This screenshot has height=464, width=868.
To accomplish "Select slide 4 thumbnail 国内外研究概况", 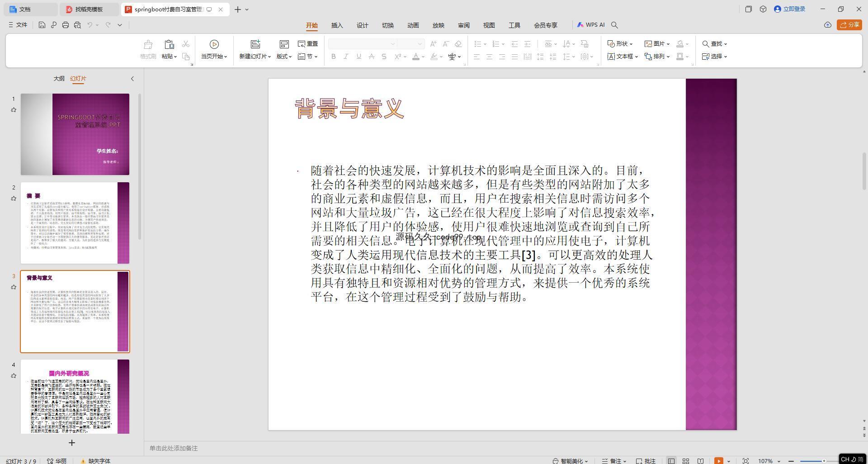I will pyautogui.click(x=75, y=397).
